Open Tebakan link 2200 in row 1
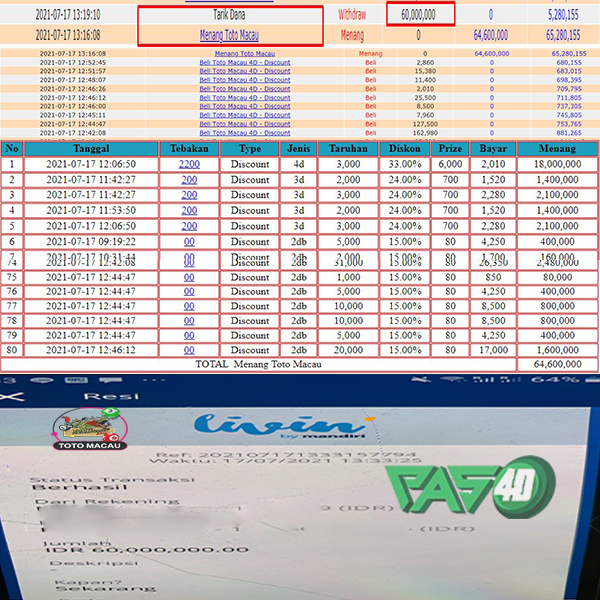The height and width of the screenshot is (600, 600). 189,164
